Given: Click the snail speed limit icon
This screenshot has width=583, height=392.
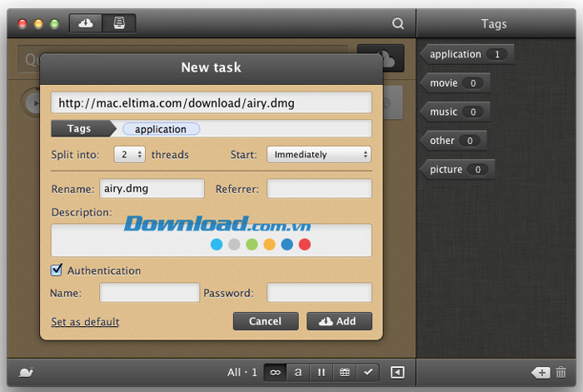Looking at the screenshot, I should 25,372.
